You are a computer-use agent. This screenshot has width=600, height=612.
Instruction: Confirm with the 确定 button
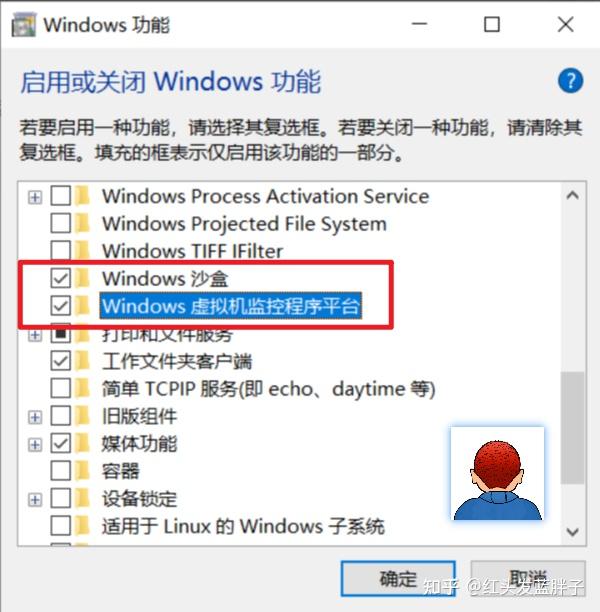pos(398,578)
